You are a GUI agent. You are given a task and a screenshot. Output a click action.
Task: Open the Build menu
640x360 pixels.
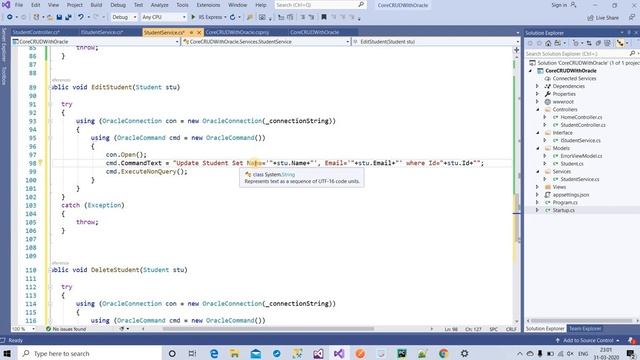96,5
